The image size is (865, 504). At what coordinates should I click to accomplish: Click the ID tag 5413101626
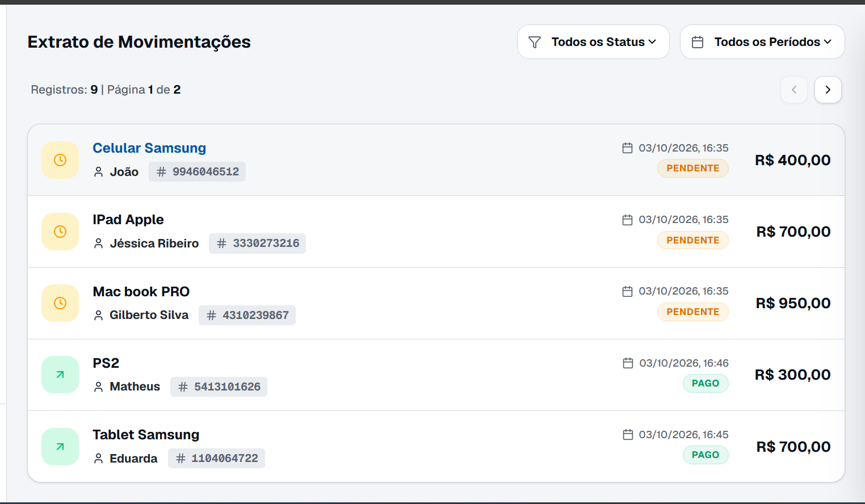pos(219,387)
